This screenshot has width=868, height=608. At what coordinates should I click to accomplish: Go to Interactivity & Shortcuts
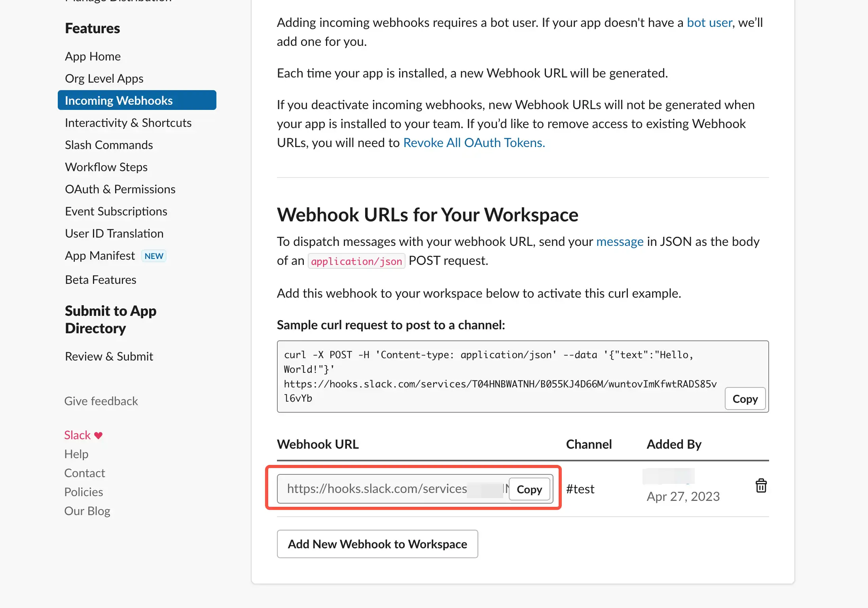point(128,123)
